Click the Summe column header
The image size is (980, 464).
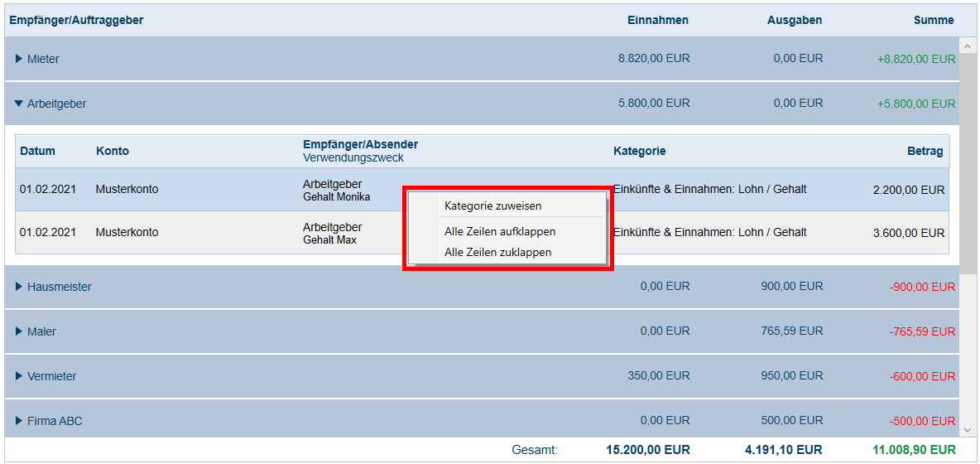pyautogui.click(x=934, y=20)
